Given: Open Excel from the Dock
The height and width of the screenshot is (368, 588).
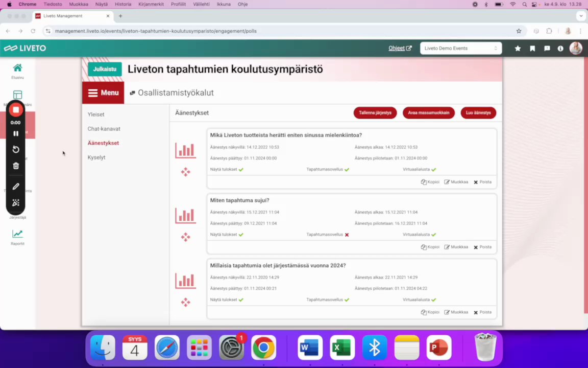Looking at the screenshot, I should pos(342,348).
